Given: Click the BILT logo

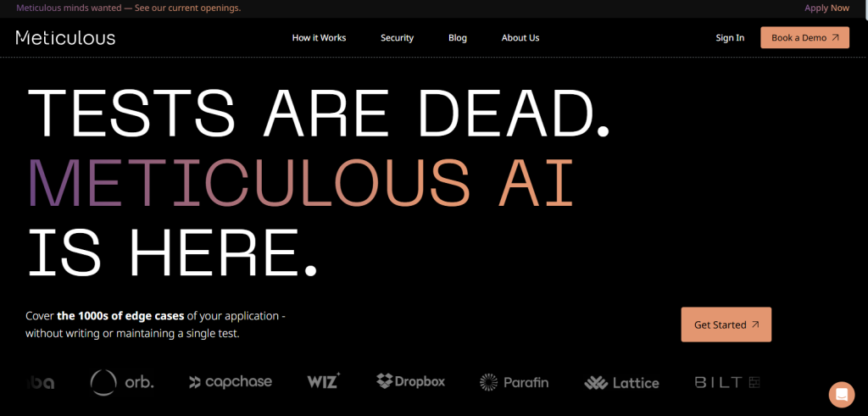Looking at the screenshot, I should (x=726, y=382).
